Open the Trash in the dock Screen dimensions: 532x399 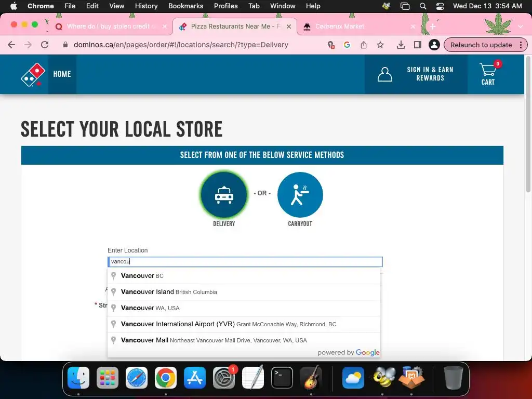pos(453,378)
